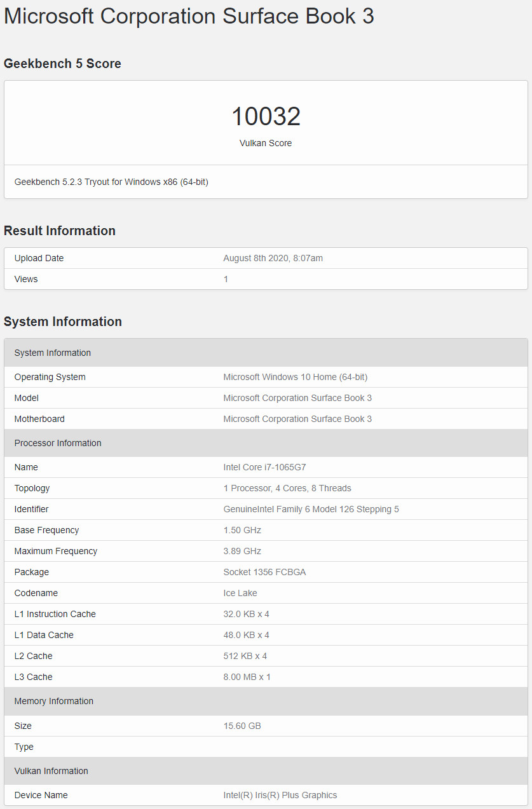Select the Ice Lake codename value
532x809 pixels.
[x=240, y=593]
